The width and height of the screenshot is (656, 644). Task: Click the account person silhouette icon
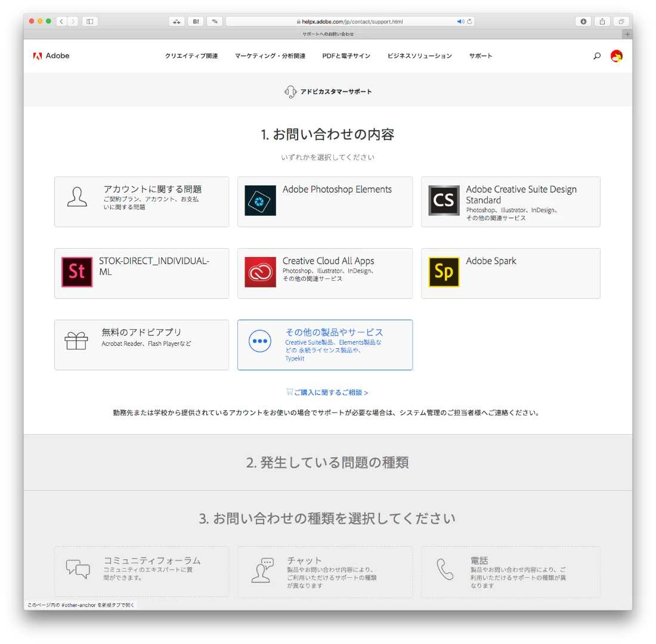coord(77,197)
